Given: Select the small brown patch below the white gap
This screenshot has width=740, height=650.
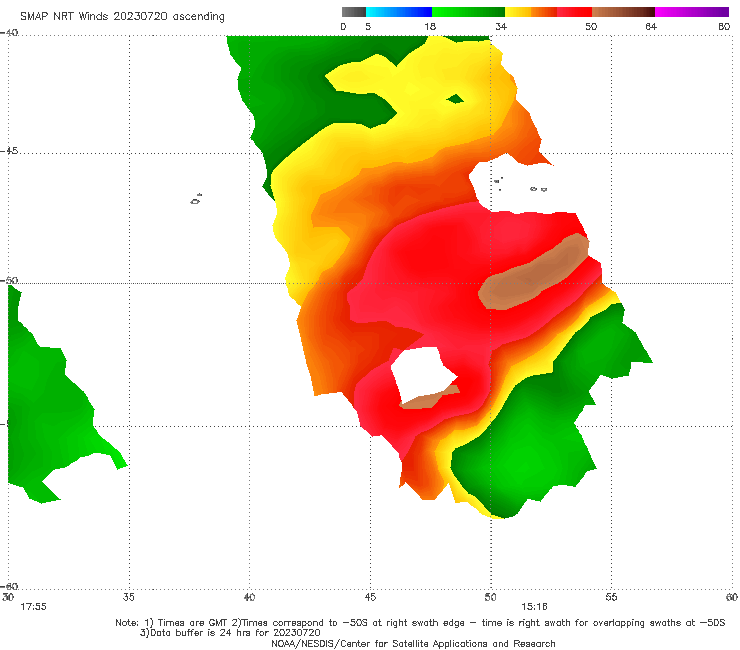Looking at the screenshot, I should point(429,397).
